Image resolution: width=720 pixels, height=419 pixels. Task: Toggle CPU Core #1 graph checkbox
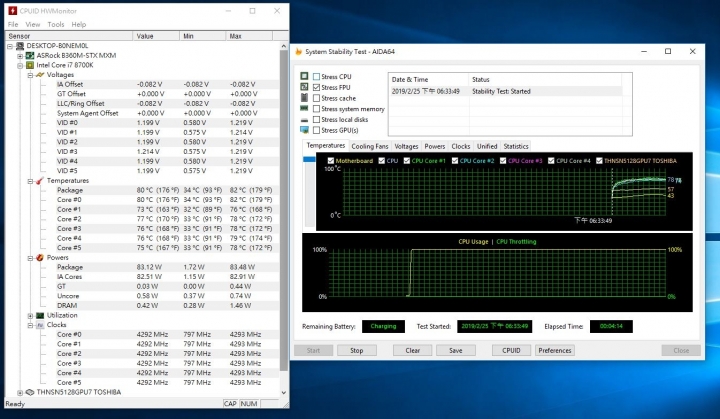(x=406, y=160)
